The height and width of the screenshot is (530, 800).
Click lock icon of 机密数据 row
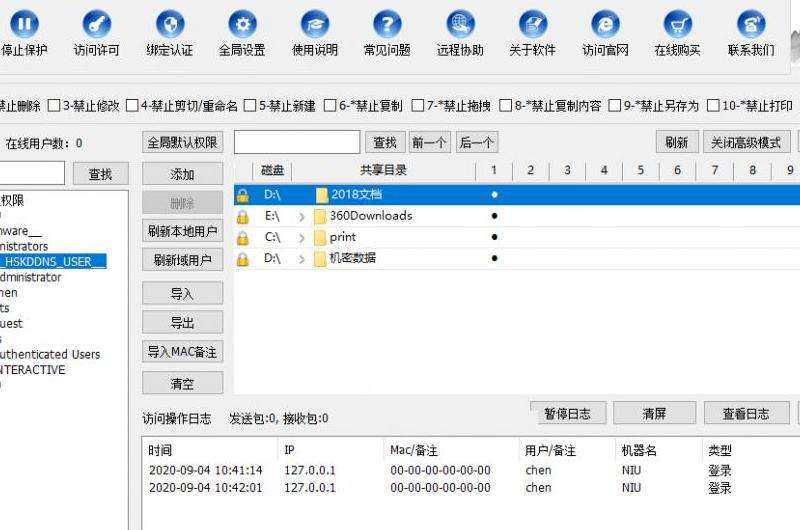coord(243,259)
